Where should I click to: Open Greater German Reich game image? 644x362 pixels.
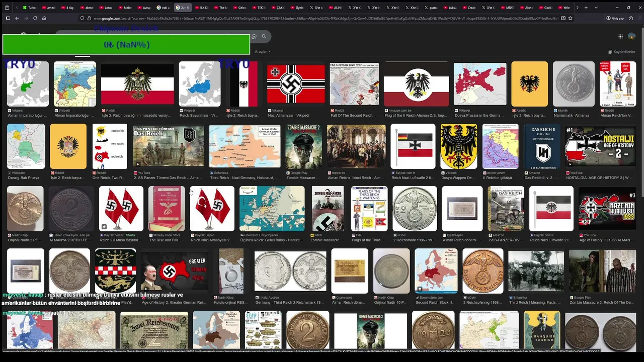[174, 271]
